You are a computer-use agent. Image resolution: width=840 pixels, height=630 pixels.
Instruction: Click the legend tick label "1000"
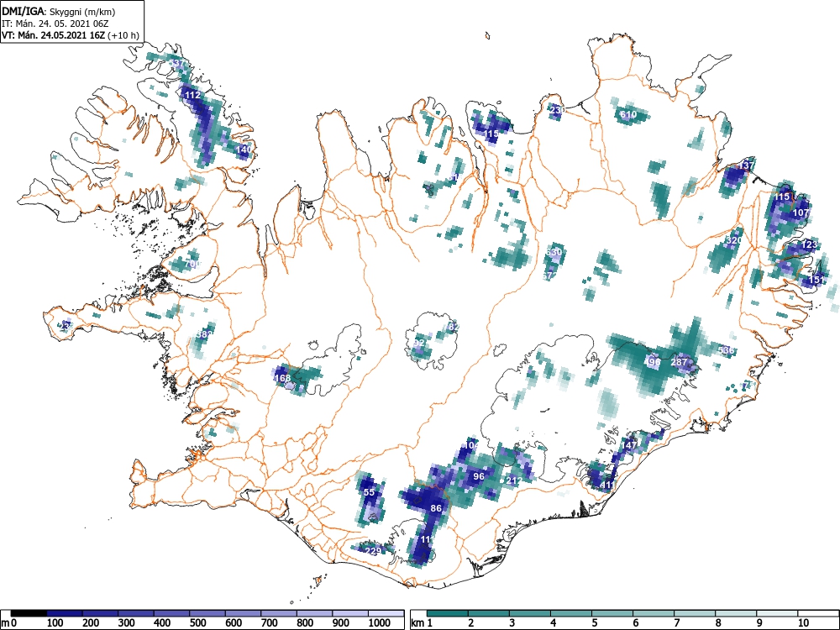(380, 623)
